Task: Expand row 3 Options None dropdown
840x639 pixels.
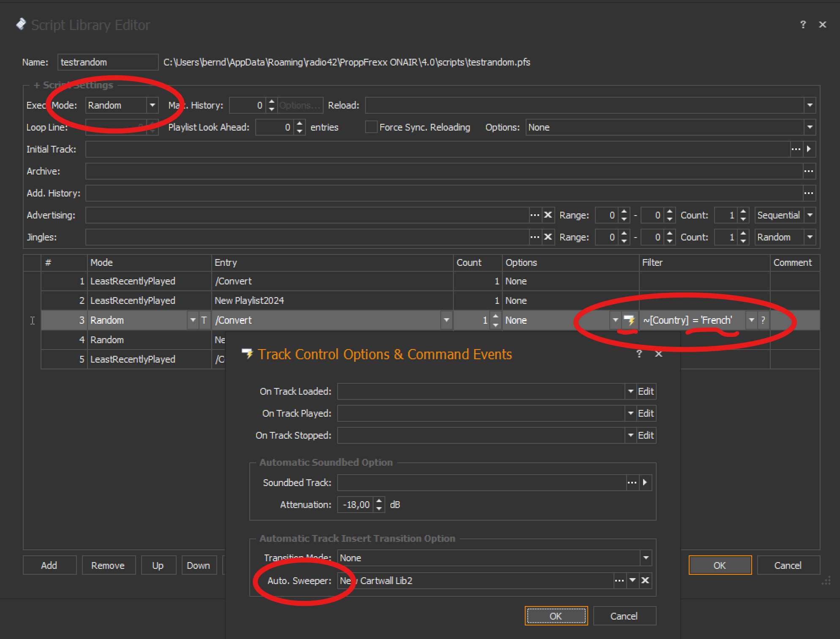Action: pyautogui.click(x=615, y=320)
